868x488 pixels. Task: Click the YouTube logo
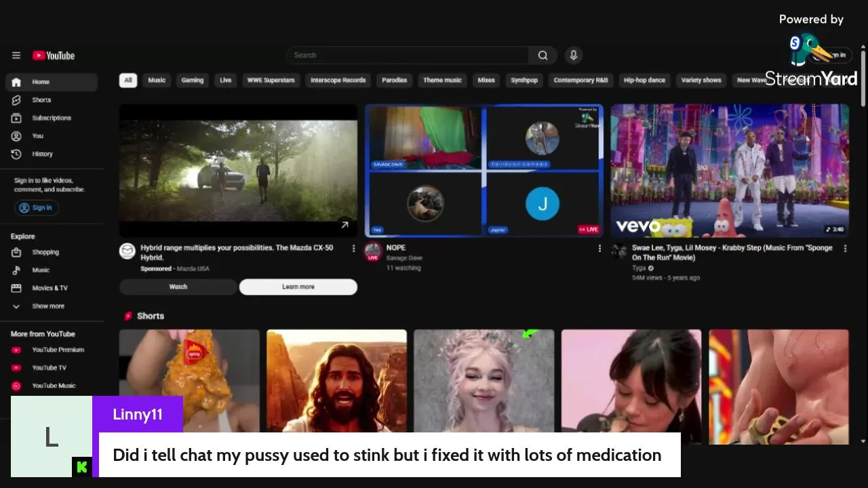(54, 56)
